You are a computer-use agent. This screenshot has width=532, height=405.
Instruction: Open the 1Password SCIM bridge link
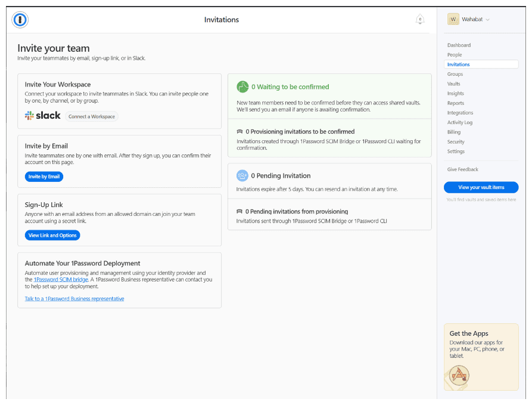point(61,279)
